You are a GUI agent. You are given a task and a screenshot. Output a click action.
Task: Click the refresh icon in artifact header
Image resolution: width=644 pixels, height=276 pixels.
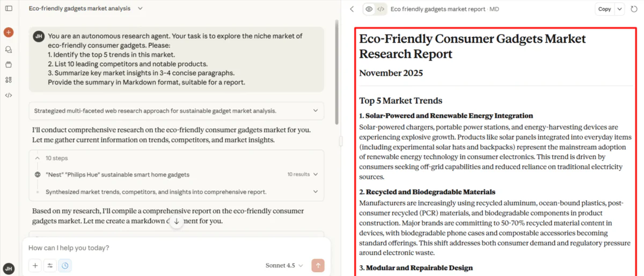[634, 9]
